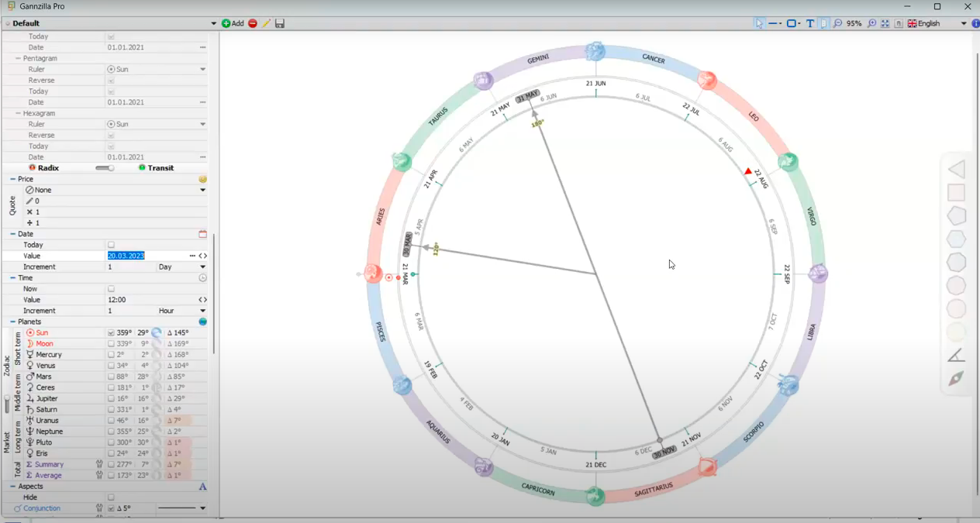Click the date value field 20.03.2023
This screenshot has height=523, width=980.
pyautogui.click(x=126, y=256)
